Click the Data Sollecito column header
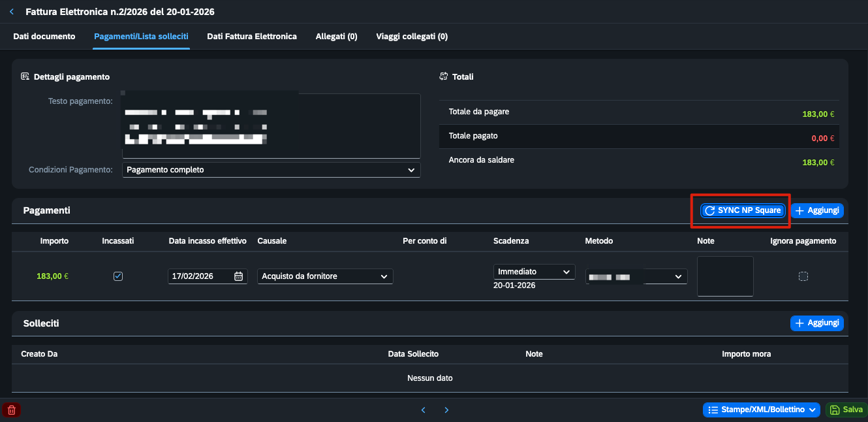Screen dimensions: 868x422 tap(413, 354)
